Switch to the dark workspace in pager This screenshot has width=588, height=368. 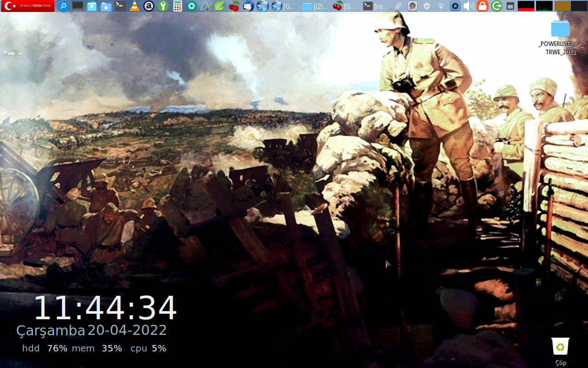pyautogui.click(x=579, y=6)
